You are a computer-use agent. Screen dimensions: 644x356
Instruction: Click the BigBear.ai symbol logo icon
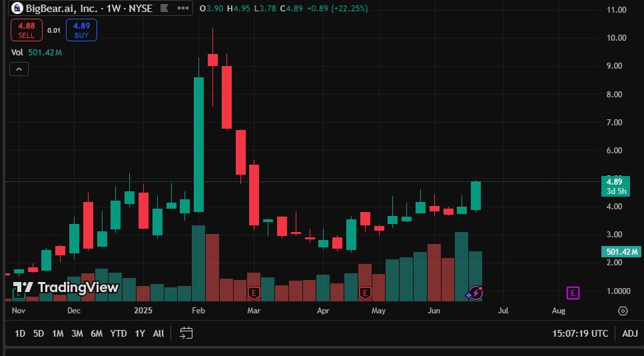17,8
